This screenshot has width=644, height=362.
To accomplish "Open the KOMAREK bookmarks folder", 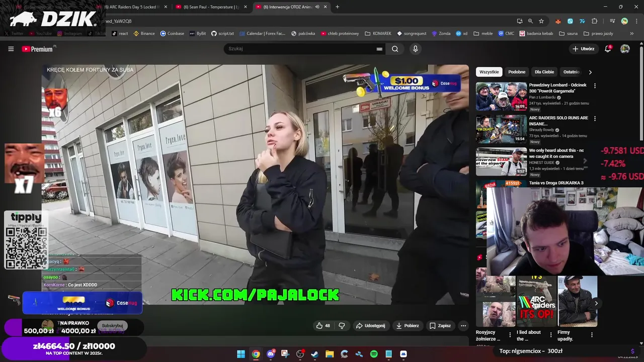I will pyautogui.click(x=378, y=34).
